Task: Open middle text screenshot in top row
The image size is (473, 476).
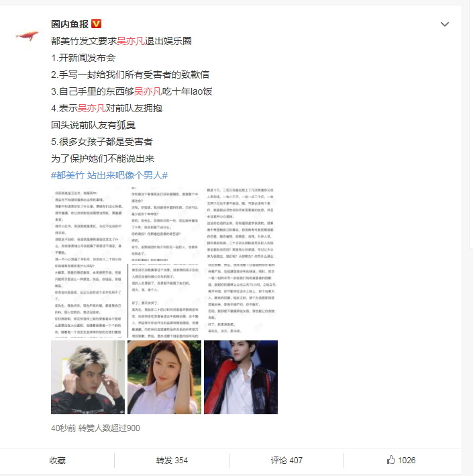Action: coord(164,224)
